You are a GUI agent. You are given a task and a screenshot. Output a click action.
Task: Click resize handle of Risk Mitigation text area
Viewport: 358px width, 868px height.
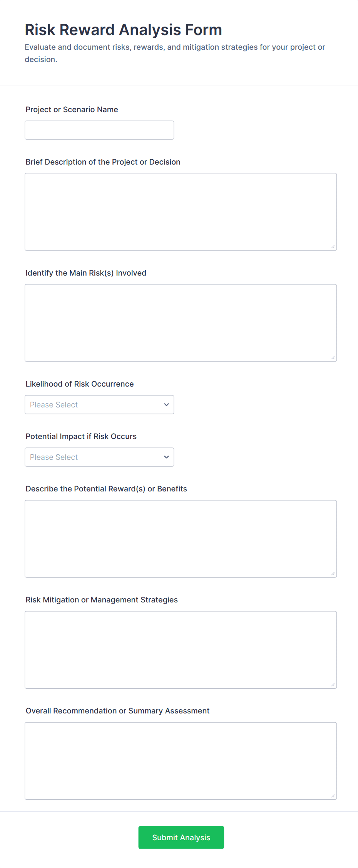[333, 685]
